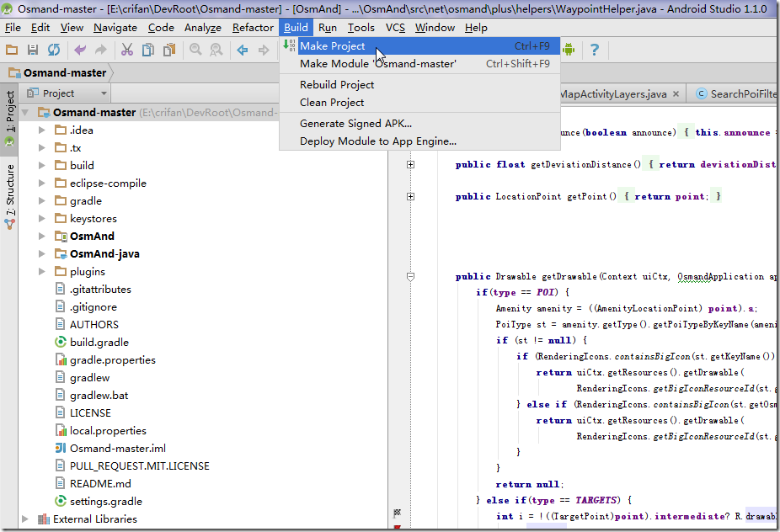Viewport: 780px width, 532px height.
Task: Select Rebuild Project from Build menu
Action: pos(337,84)
